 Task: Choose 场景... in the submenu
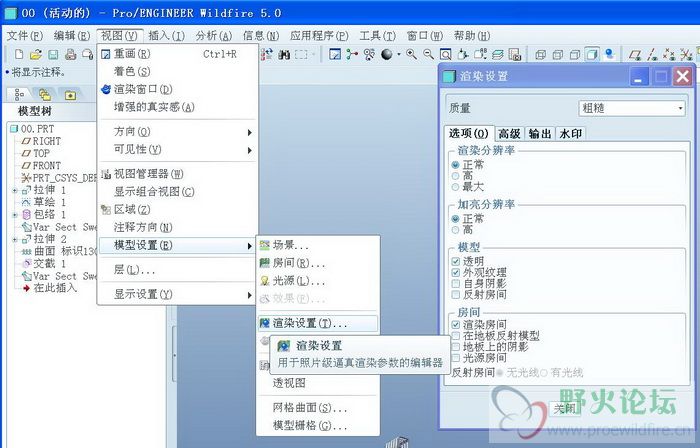[318, 245]
